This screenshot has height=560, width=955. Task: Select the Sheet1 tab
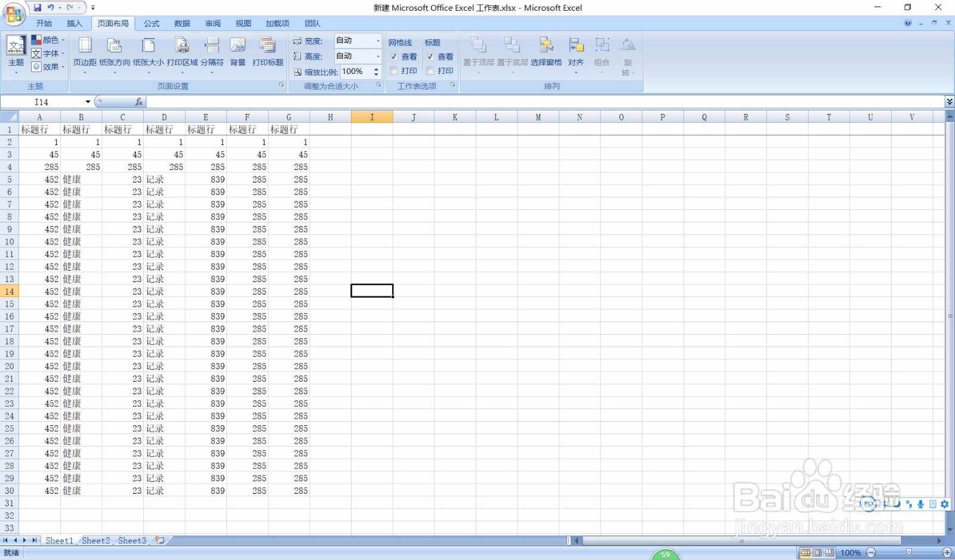pos(59,540)
